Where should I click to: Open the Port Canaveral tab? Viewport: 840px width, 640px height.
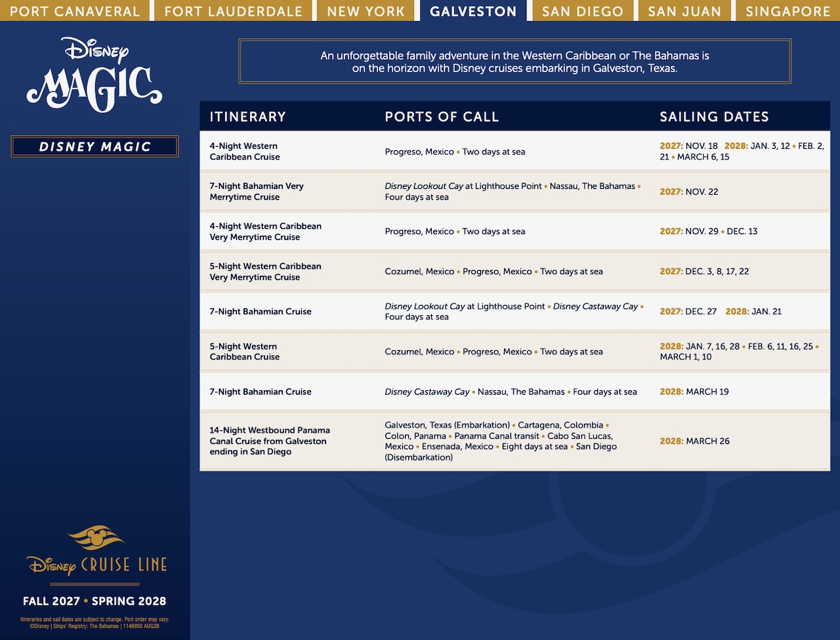coord(75,10)
